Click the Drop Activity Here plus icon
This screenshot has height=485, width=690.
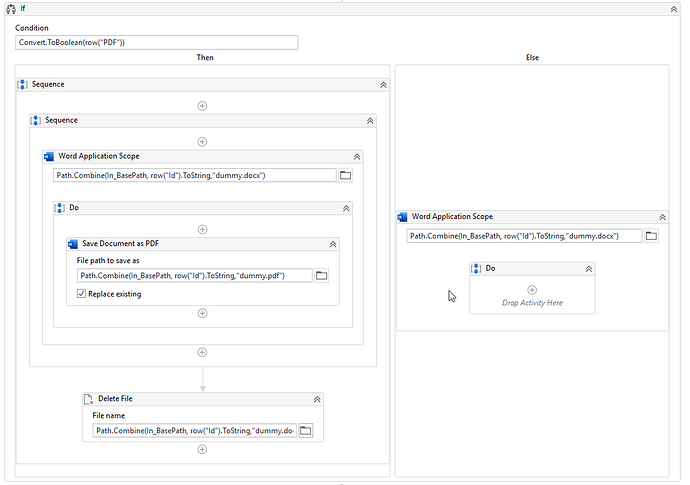tap(532, 289)
